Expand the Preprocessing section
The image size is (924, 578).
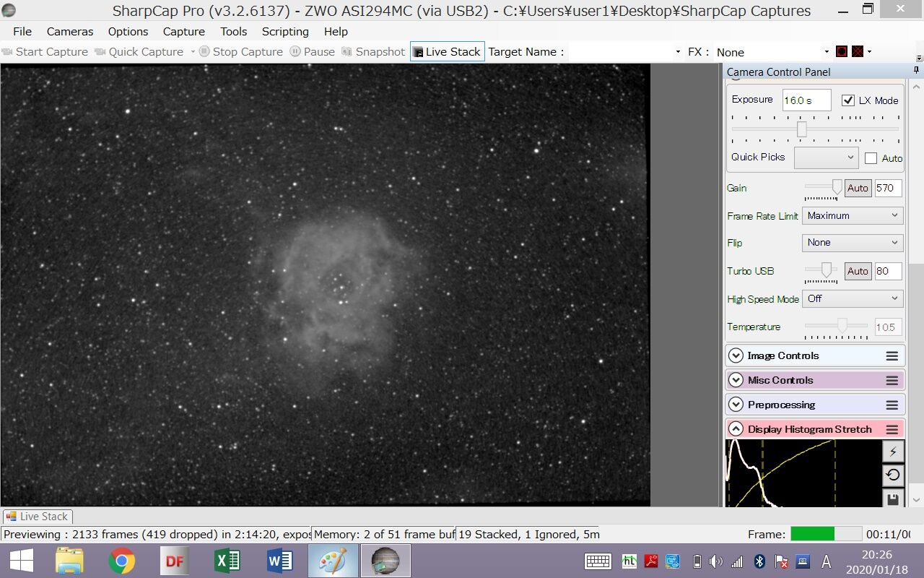click(736, 405)
